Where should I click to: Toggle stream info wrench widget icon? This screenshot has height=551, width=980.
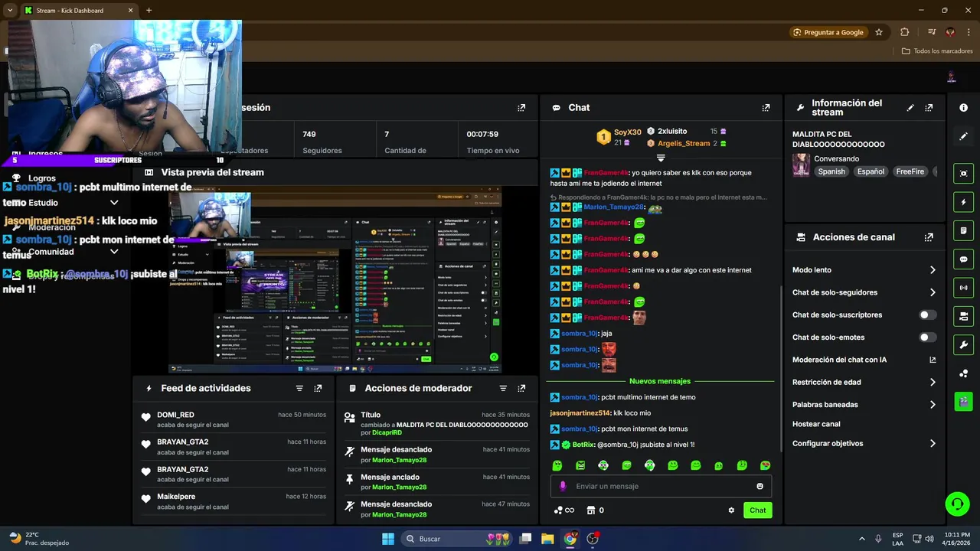tap(963, 344)
